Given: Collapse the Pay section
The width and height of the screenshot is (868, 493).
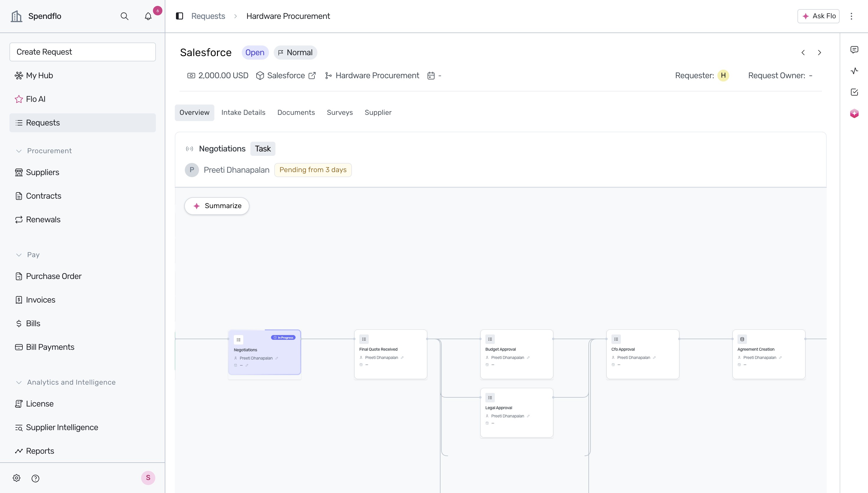Looking at the screenshot, I should 19,255.
